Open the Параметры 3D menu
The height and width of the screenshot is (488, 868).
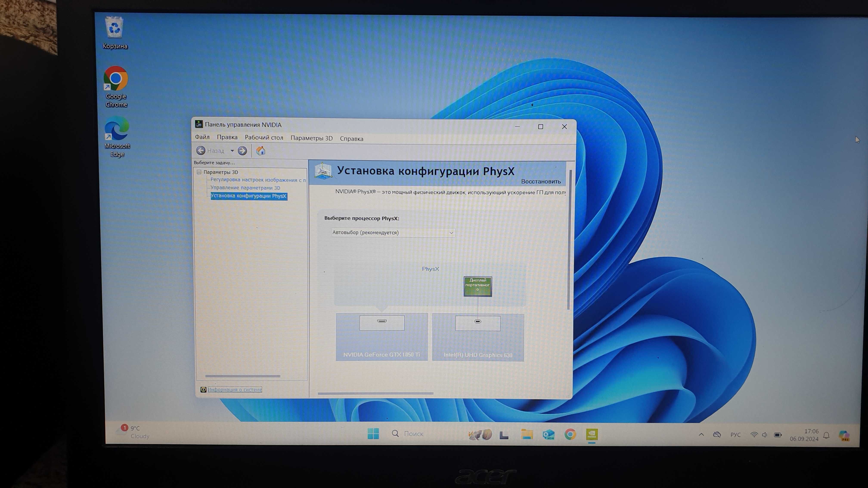(x=311, y=138)
